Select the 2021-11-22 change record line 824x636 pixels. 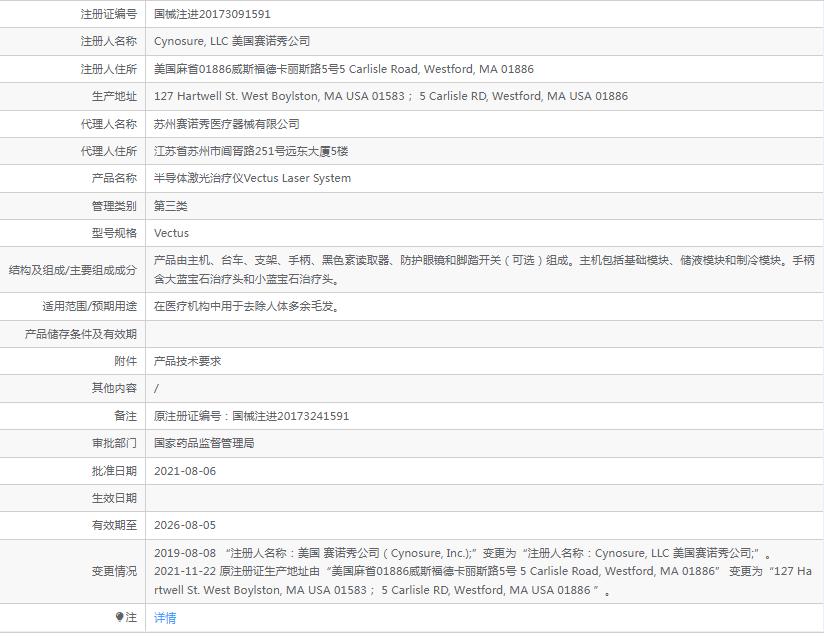coord(483,580)
